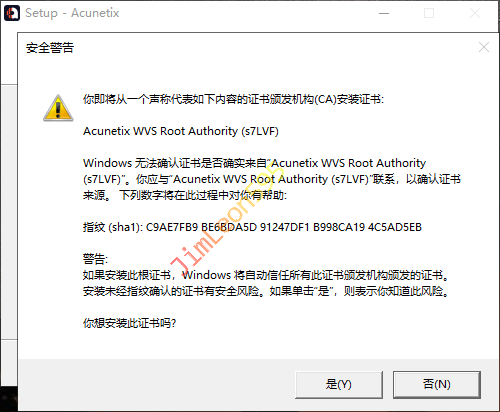
Task: Click the line starting with Windows 无法确认证书
Action: pos(255,163)
